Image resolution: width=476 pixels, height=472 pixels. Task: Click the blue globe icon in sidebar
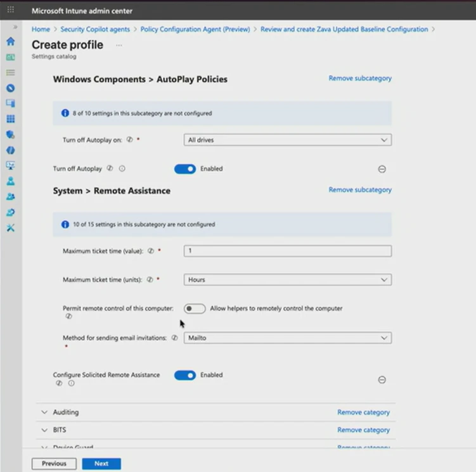tap(11, 150)
